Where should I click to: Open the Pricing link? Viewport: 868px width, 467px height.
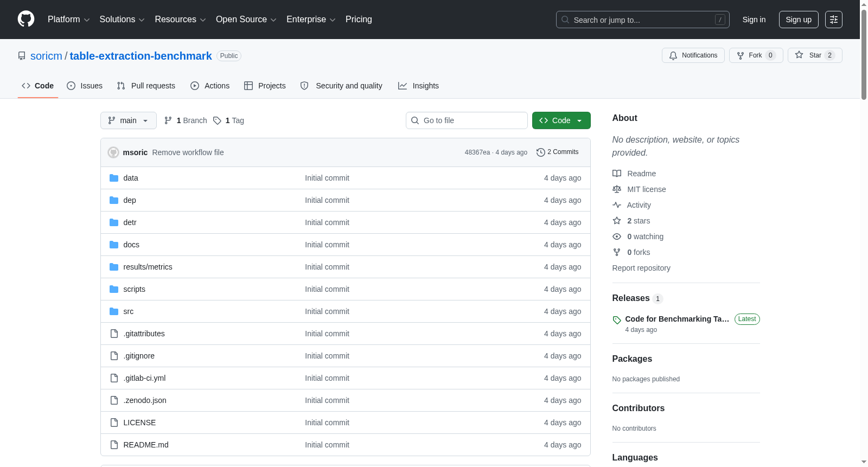359,20
